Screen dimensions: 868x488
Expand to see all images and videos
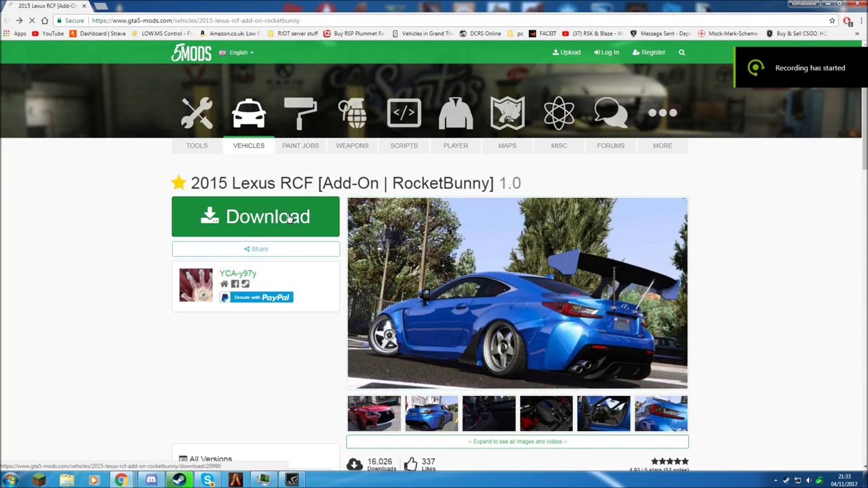point(517,441)
